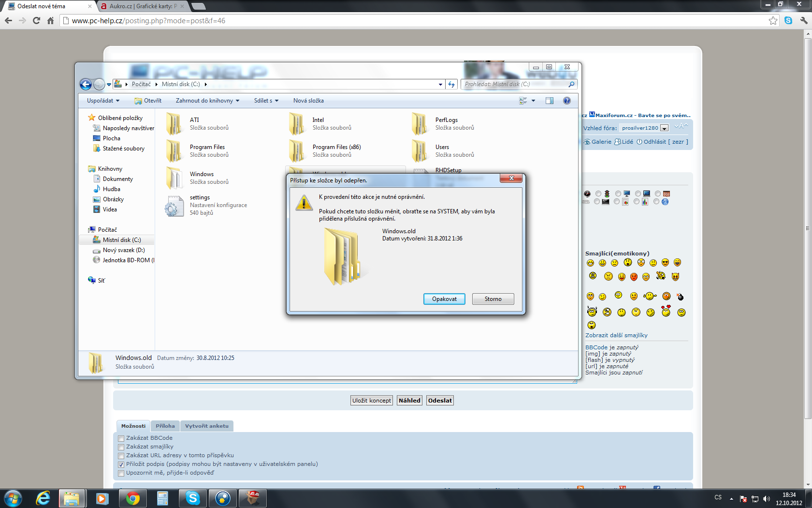Check Upozornit mě, přijde-li odpověď
Screen dimensions: 812x508
point(121,473)
